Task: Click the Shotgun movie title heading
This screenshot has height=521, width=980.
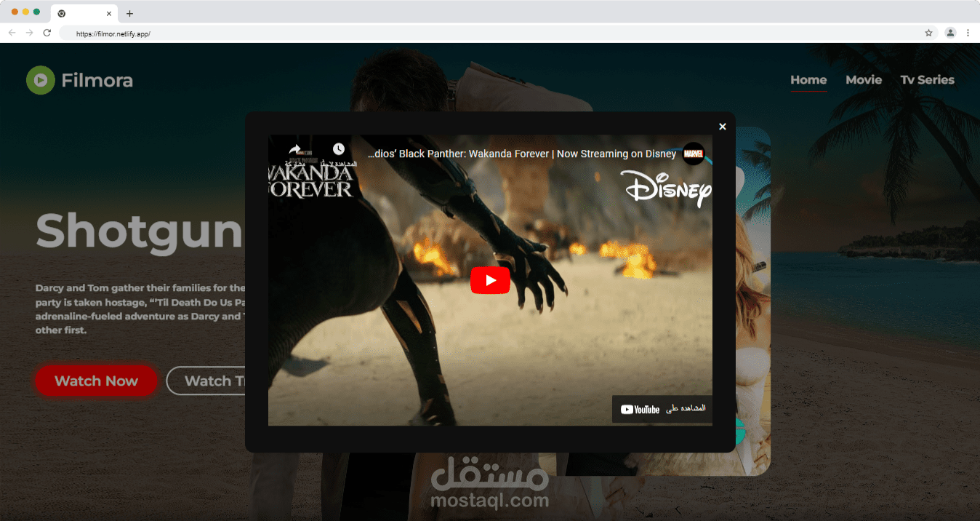Action: coord(139,231)
